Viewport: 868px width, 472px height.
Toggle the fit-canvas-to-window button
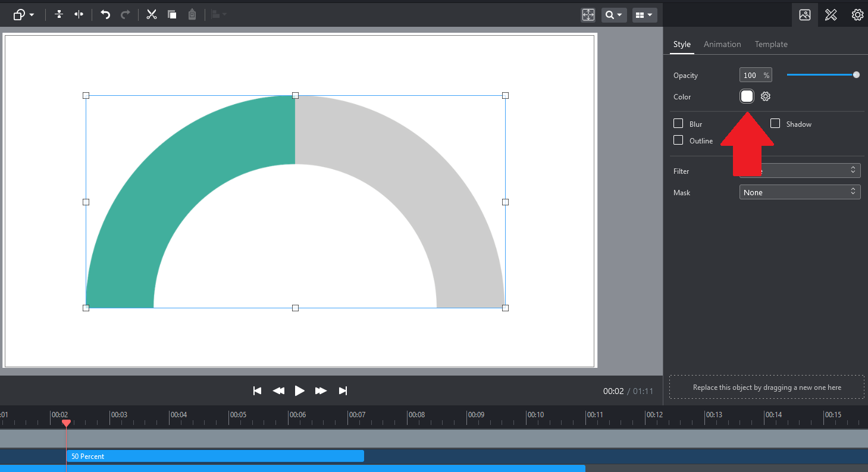588,15
